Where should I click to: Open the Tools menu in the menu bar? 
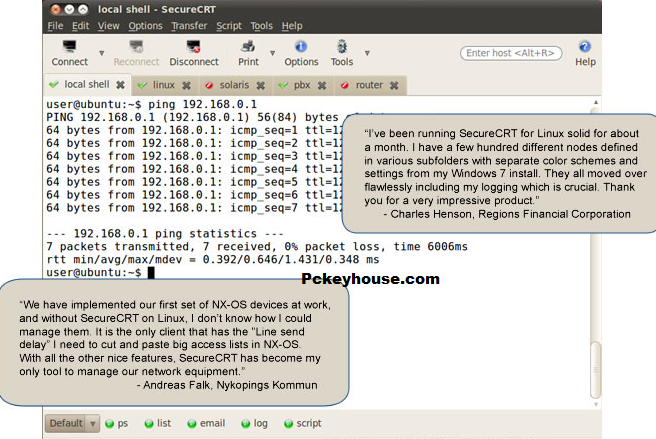point(261,26)
